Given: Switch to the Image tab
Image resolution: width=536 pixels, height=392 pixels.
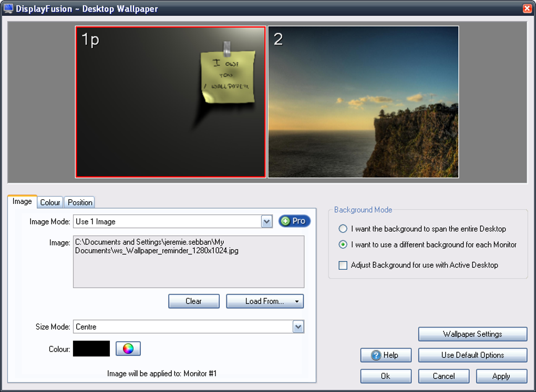Looking at the screenshot, I should click(x=22, y=201).
